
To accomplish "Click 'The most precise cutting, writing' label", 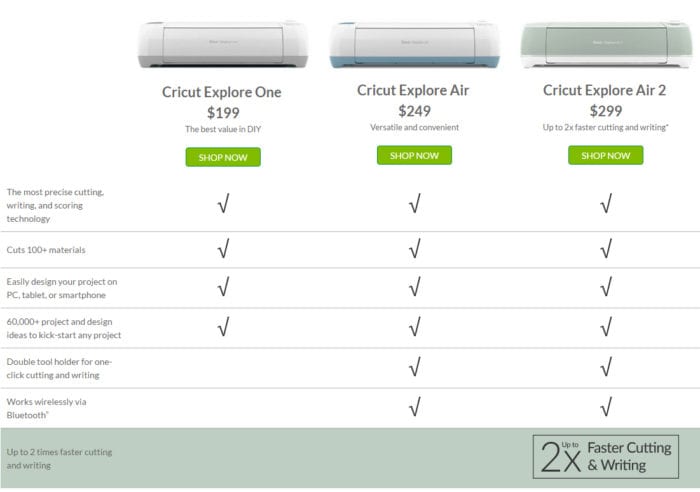I will point(55,205).
